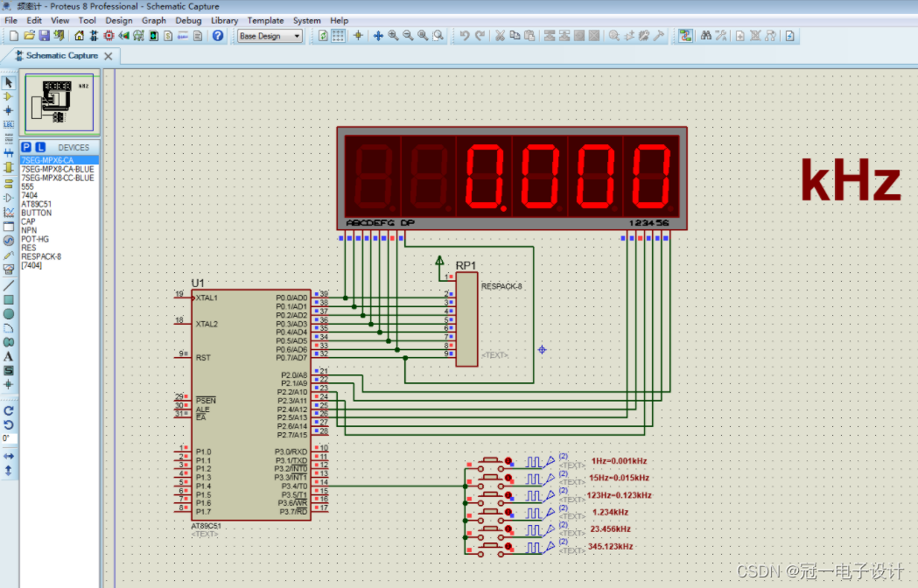Click the 'P' pick devices button
The height and width of the screenshot is (588, 918).
(26, 147)
